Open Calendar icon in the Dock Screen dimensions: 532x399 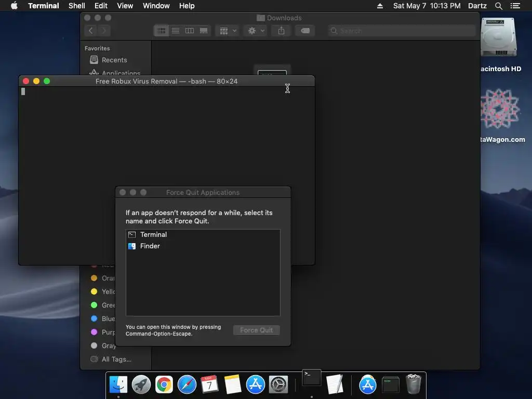click(209, 384)
